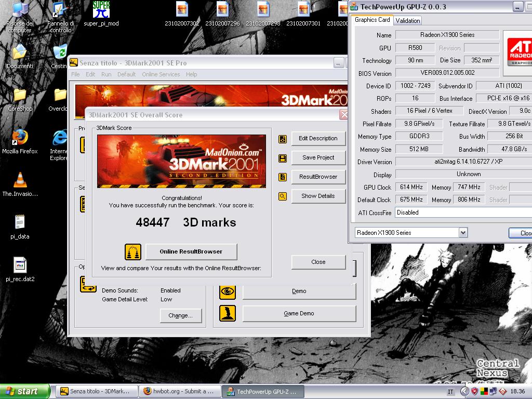
Task: Open CoreShop folder on desktop
Action: (20, 100)
